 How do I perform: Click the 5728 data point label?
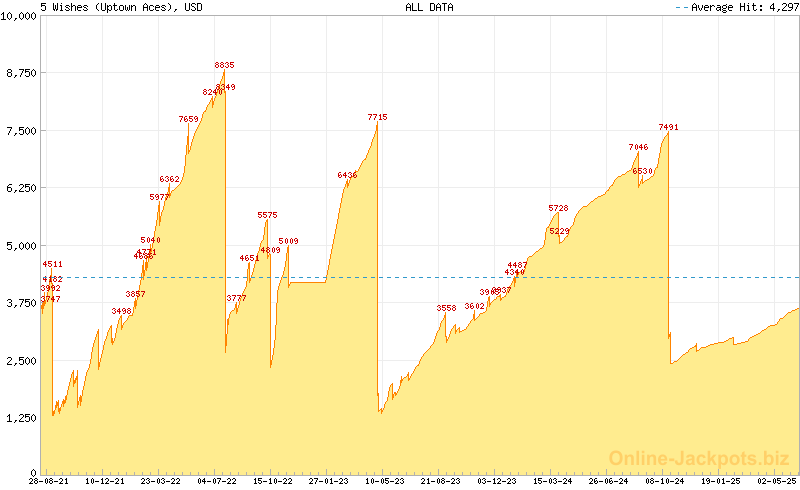tap(558, 208)
